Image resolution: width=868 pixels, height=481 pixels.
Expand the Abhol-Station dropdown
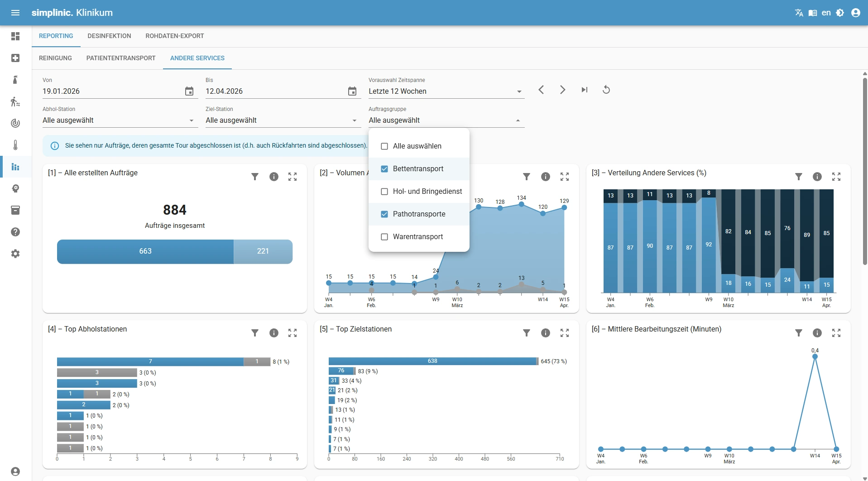tap(192, 120)
